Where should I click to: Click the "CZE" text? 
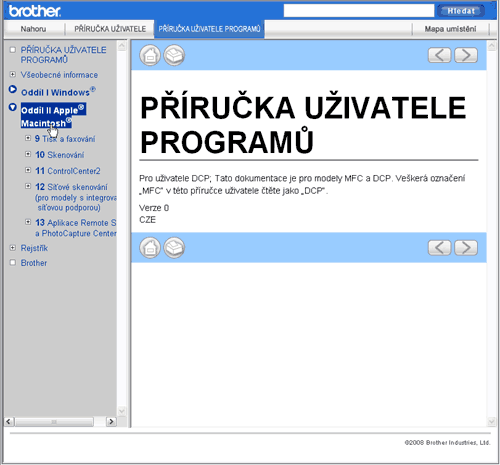point(147,220)
